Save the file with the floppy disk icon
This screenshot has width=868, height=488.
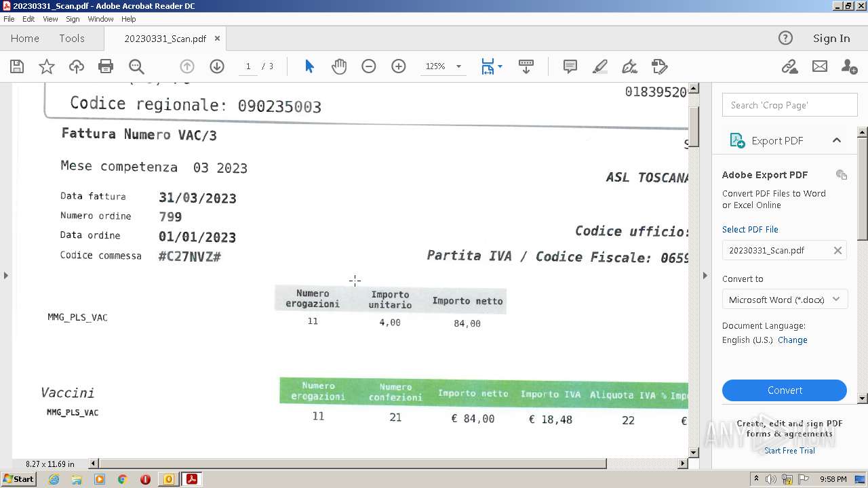(17, 66)
